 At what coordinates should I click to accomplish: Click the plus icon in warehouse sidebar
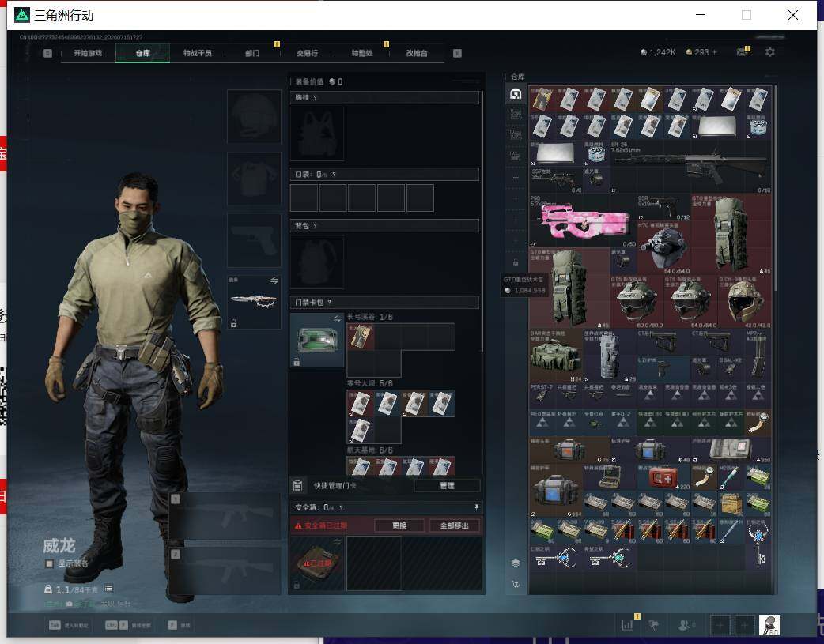point(516,178)
